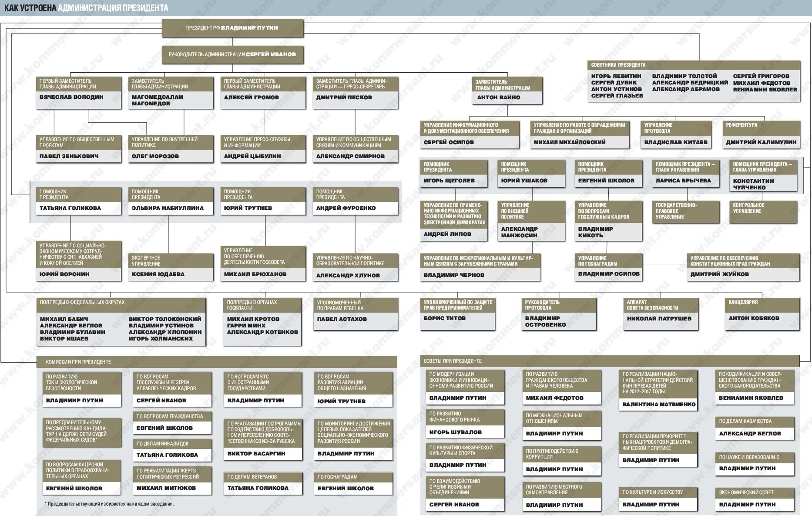Select Дмитрий Жуйков constitutional rights box
812x516 pixels.
point(743,267)
